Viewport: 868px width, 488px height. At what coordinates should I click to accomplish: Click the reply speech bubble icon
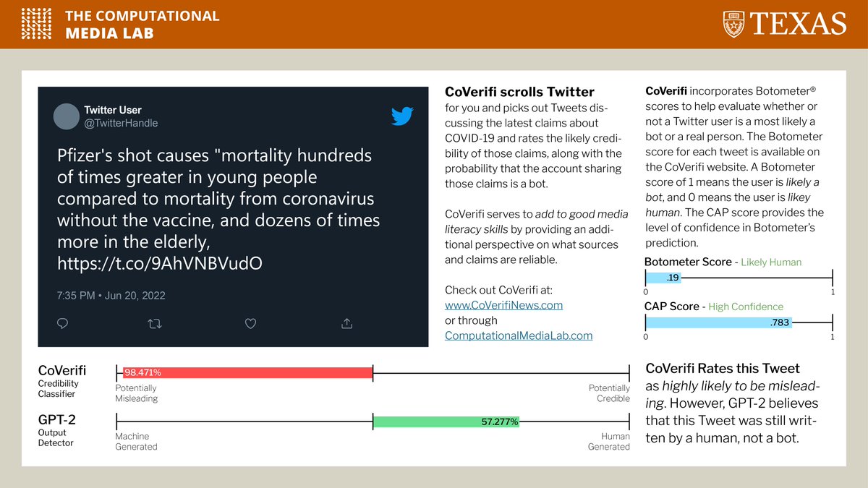pyautogui.click(x=62, y=323)
